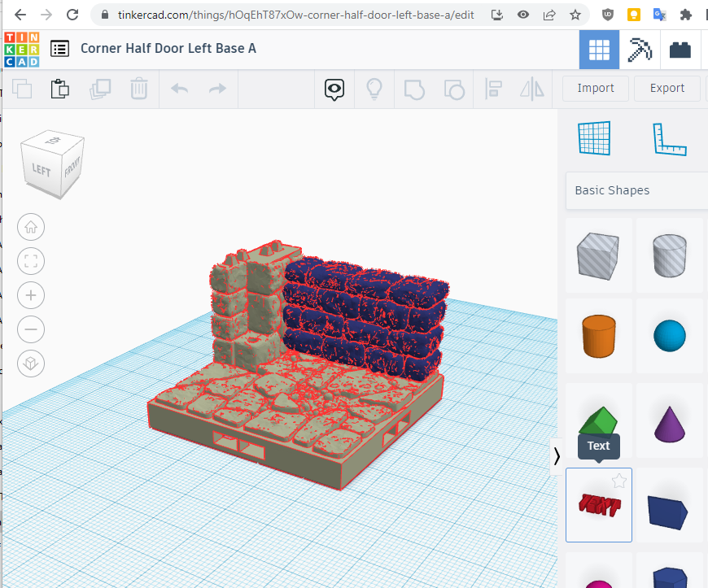
Task: Switch to 3D design grid view
Action: point(599,50)
